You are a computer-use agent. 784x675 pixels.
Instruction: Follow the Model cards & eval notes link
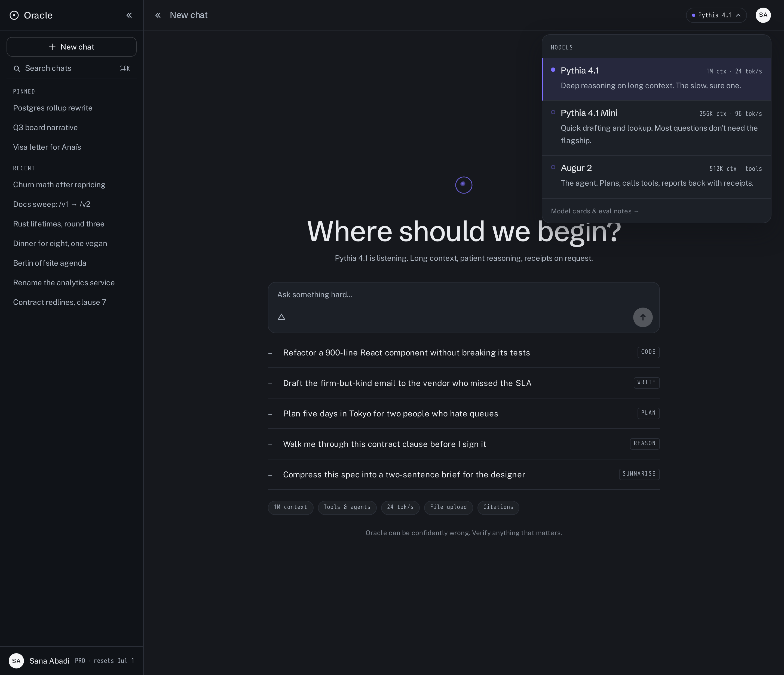[x=595, y=211]
